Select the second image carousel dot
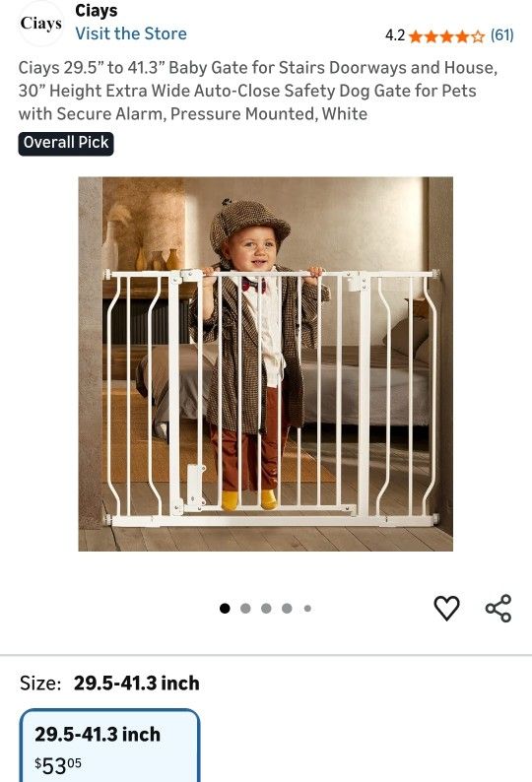This screenshot has height=782, width=532. point(245,608)
